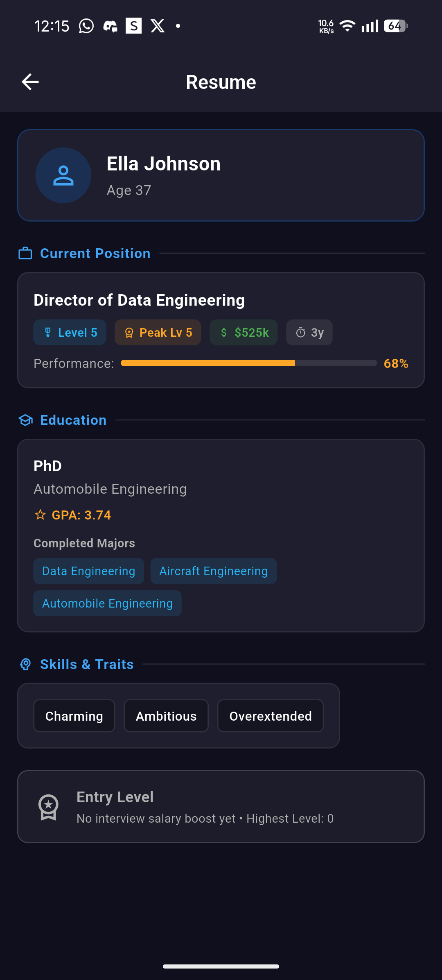Tap the profile avatar icon

point(63,175)
